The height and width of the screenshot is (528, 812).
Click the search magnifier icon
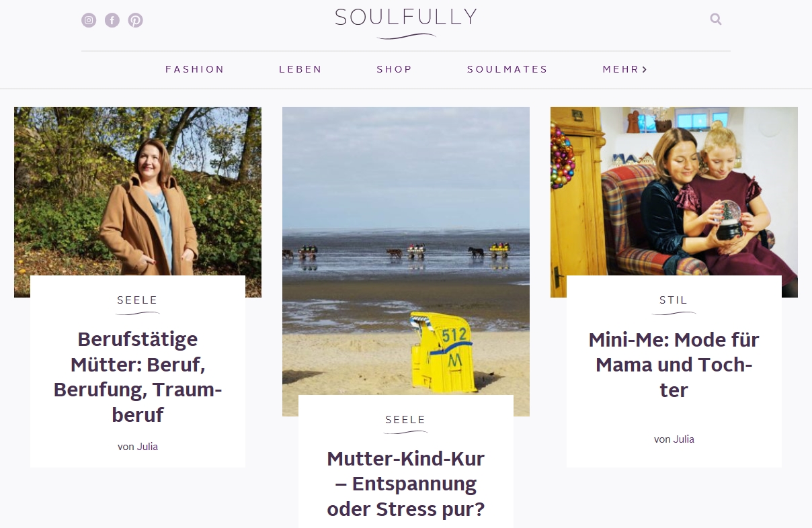pyautogui.click(x=716, y=19)
